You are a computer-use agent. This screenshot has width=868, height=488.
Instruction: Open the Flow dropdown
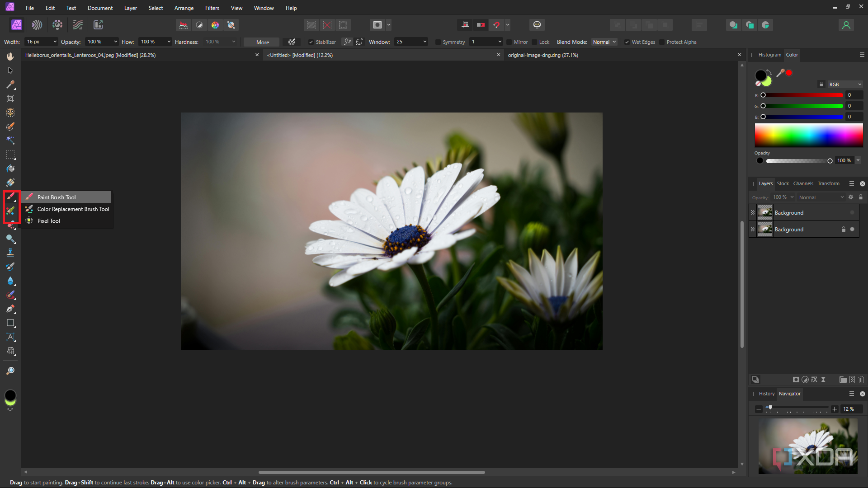(x=169, y=42)
